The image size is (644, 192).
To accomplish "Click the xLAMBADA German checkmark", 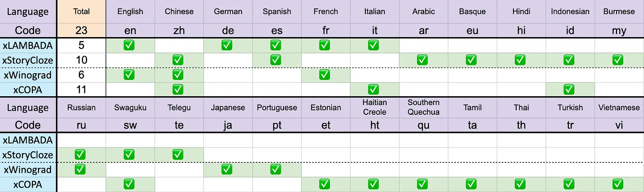I will [x=227, y=45].
